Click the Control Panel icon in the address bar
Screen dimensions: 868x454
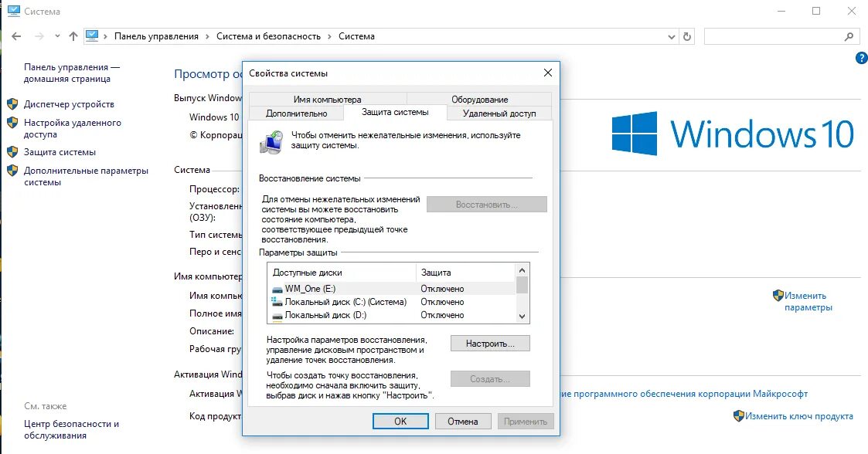coord(94,36)
